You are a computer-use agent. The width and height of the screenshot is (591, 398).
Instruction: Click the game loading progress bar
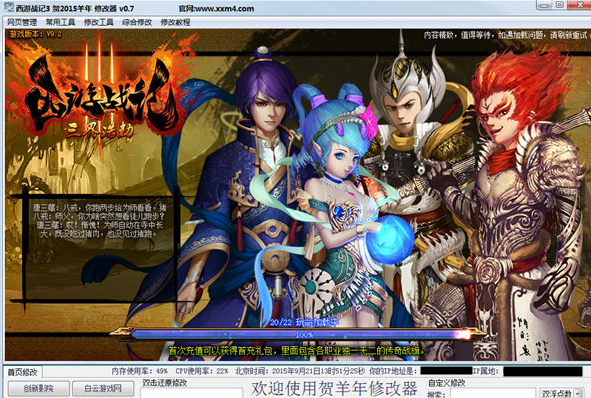coord(298,334)
